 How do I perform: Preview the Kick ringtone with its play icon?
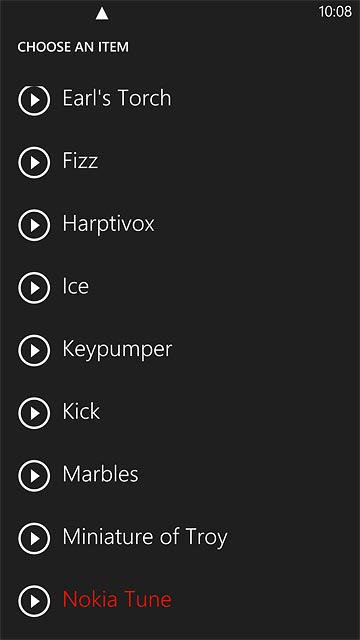pos(34,413)
